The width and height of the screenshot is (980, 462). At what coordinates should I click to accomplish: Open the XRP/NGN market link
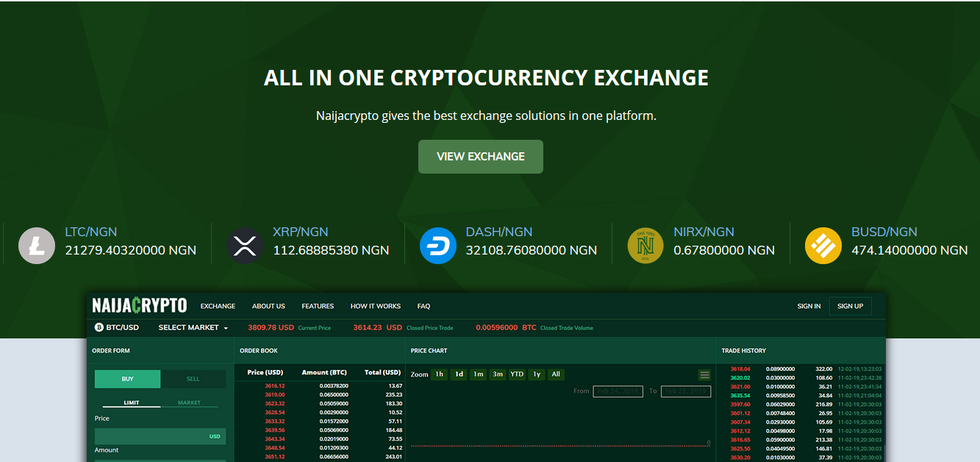(x=300, y=232)
